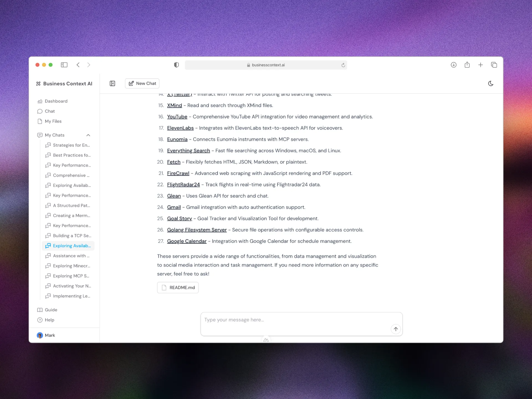Open the browser downloads icon
Viewport: 532px width, 399px height.
tap(454, 65)
